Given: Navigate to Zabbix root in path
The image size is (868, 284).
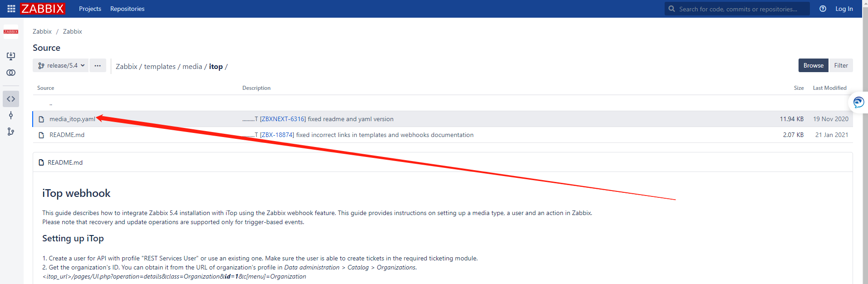Looking at the screenshot, I should (x=126, y=66).
